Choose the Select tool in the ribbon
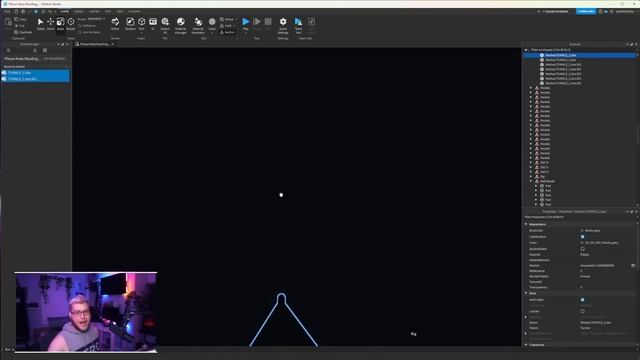 [x=40, y=24]
